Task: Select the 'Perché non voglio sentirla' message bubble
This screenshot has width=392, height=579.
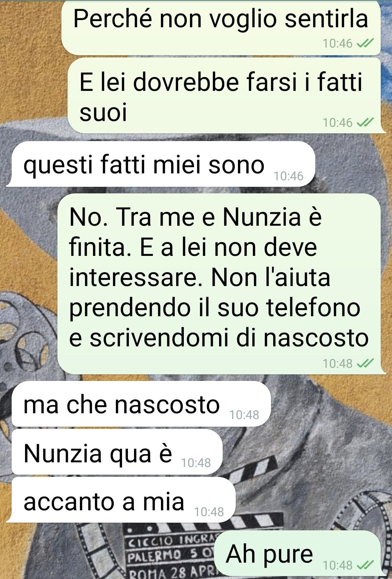Action: 221,28
